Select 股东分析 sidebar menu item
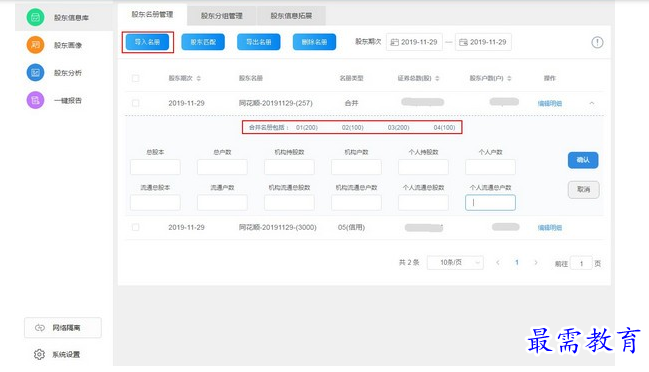This screenshot has height=372, width=649. point(64,72)
